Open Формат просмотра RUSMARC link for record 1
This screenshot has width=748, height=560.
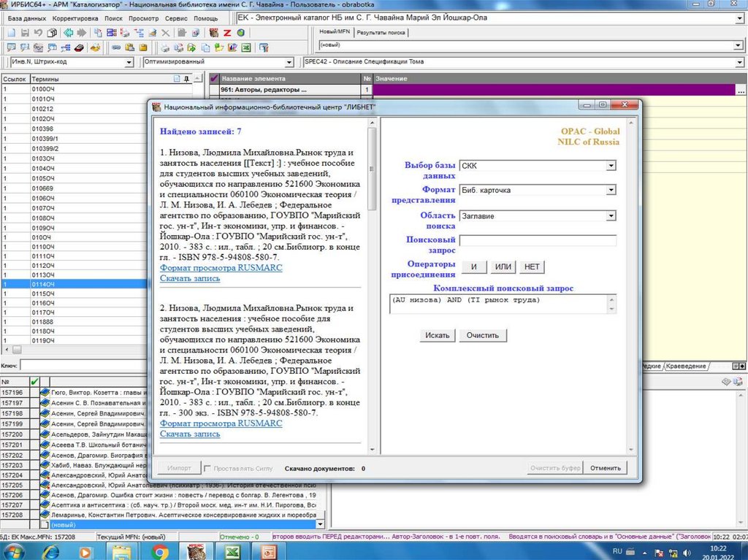[221, 268]
